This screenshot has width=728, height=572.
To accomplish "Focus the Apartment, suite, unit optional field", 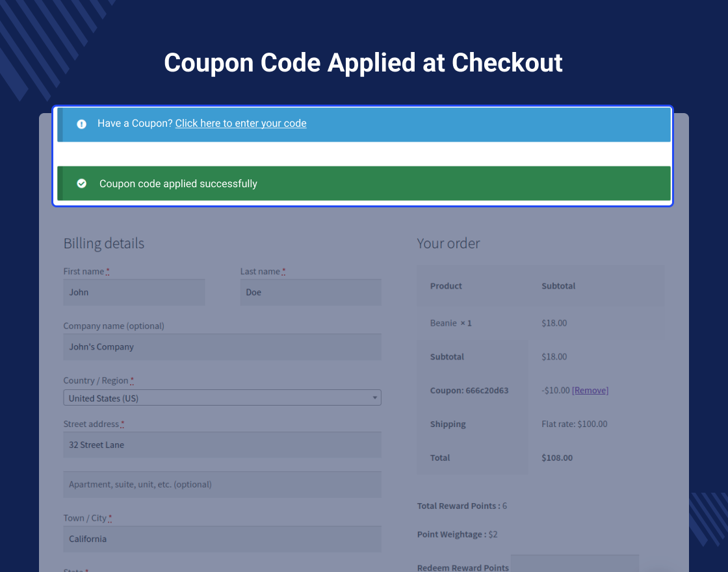I will pyautogui.click(x=222, y=484).
